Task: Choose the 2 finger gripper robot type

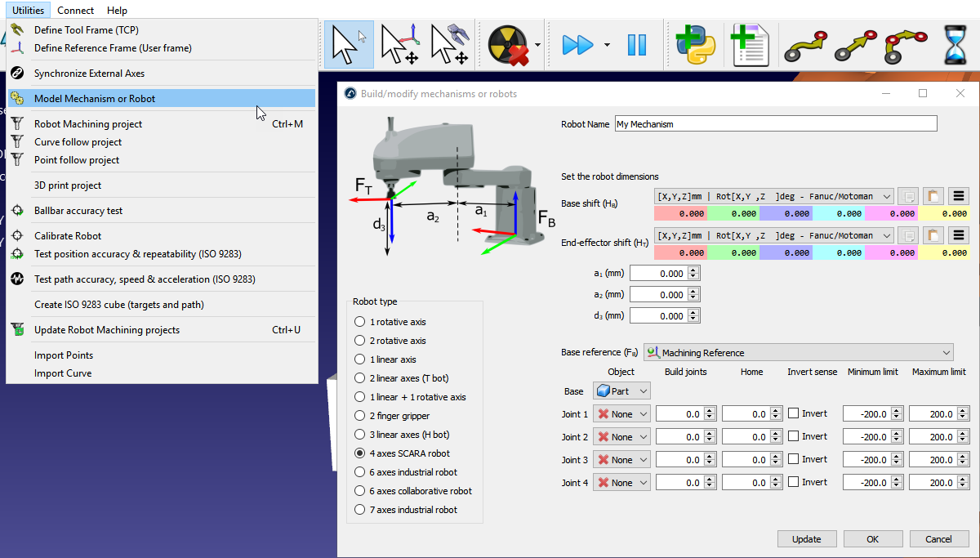Action: pyautogui.click(x=360, y=416)
